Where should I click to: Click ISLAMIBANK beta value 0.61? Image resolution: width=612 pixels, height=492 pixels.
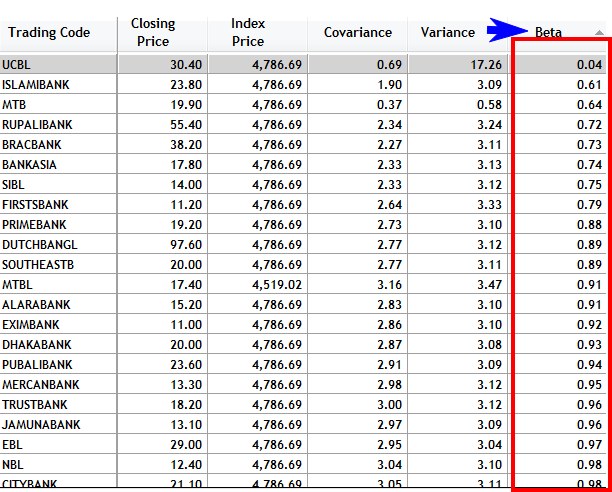point(589,85)
